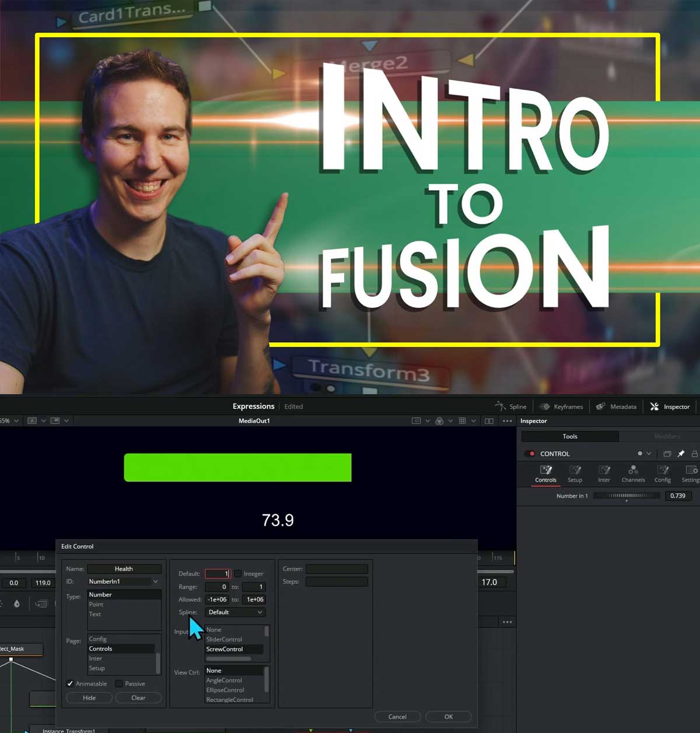Pin the CONTROL node in Inspector
Screen dimensions: 700x733
coord(681,454)
